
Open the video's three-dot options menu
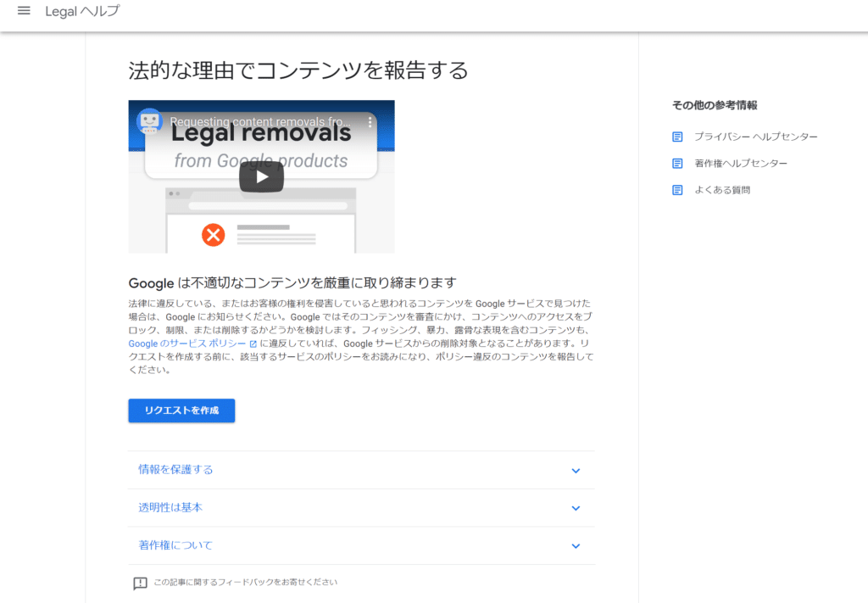370,122
